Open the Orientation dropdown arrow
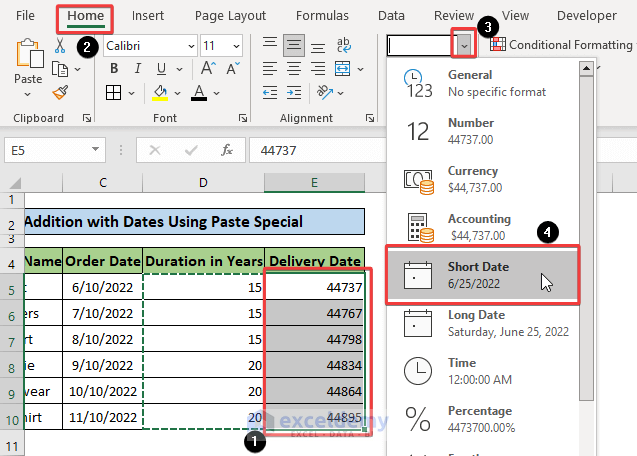Viewport: 637px width, 456px height. click(x=340, y=93)
